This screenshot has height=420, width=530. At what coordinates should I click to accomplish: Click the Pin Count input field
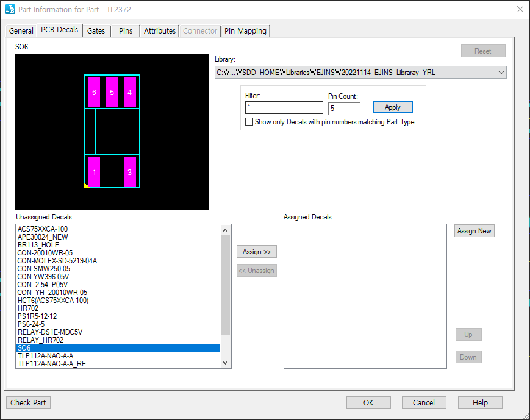click(x=344, y=109)
